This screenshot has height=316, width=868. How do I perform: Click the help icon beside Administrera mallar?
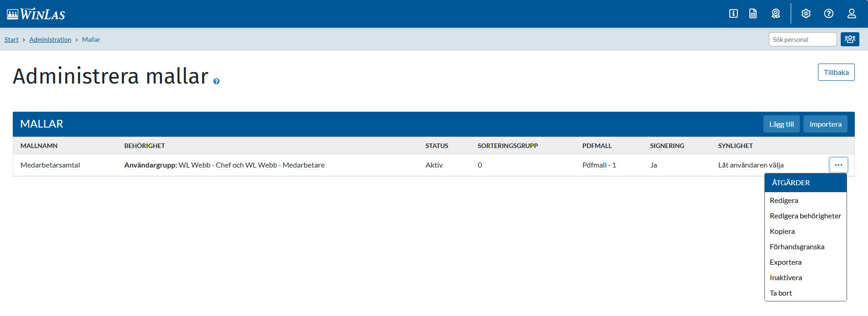216,81
